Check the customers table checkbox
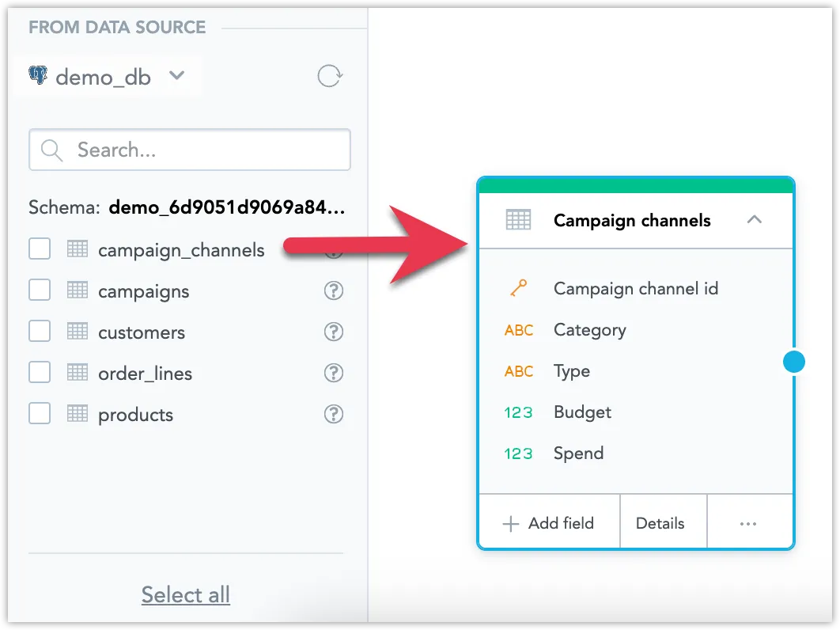Screen dimensions: 840x630 (x=40, y=331)
